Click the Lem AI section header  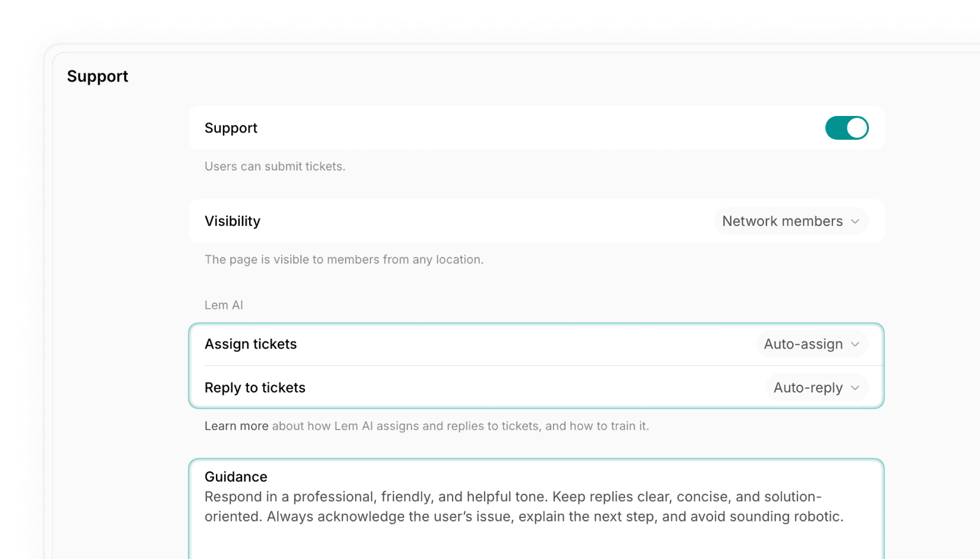tap(224, 305)
